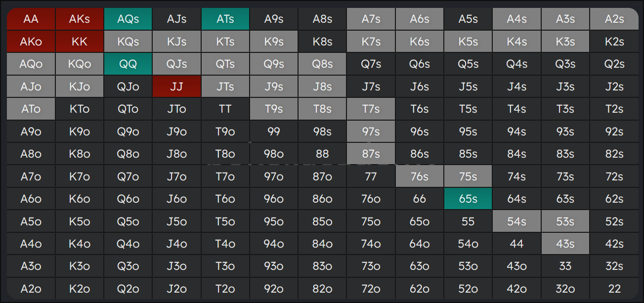Click the teal AQs cell
The height and width of the screenshot is (303, 644).
click(x=128, y=19)
